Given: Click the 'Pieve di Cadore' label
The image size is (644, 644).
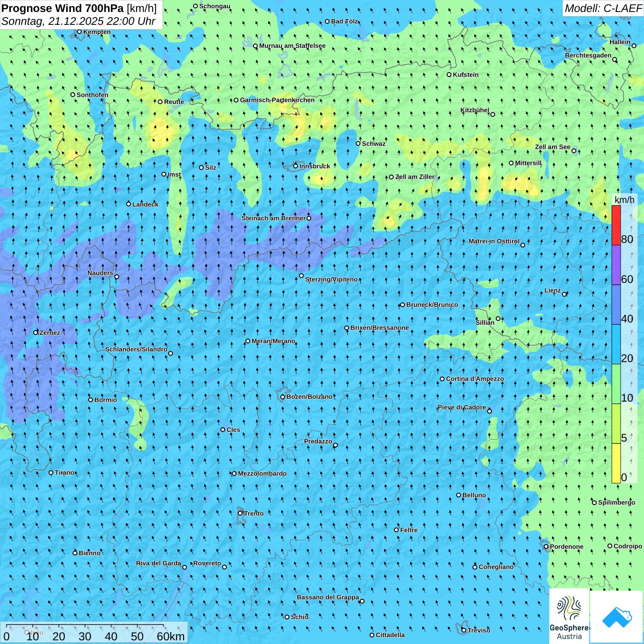Looking at the screenshot, I should coord(462,407).
